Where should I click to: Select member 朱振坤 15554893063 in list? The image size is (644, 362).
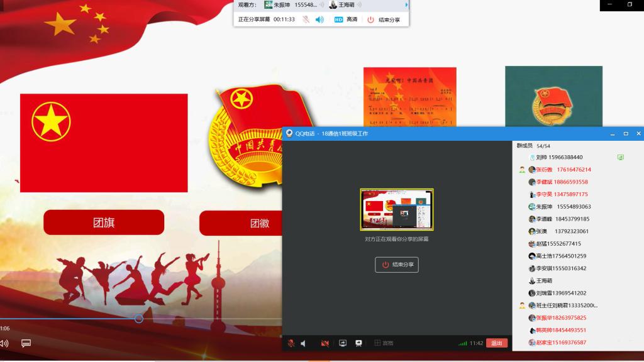pos(578,206)
